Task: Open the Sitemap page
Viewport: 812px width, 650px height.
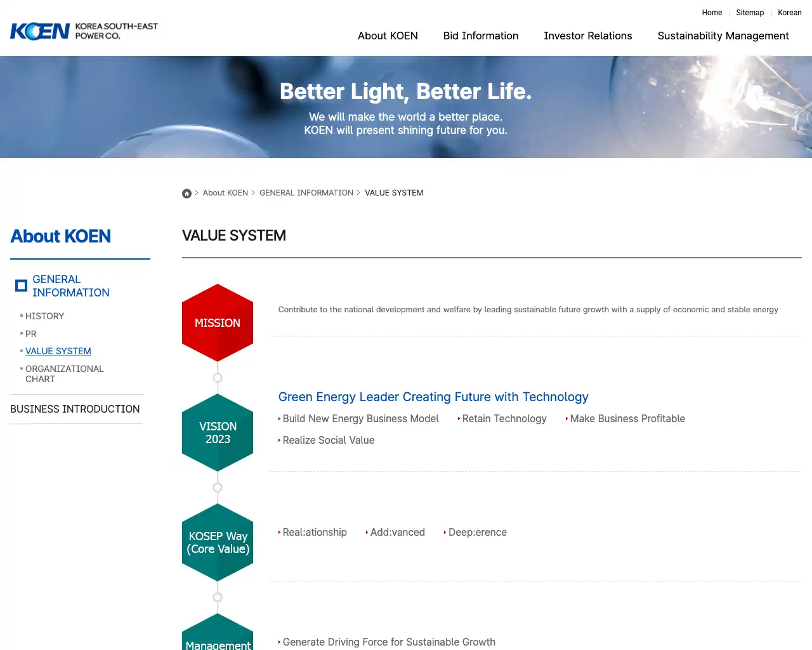Action: tap(750, 13)
